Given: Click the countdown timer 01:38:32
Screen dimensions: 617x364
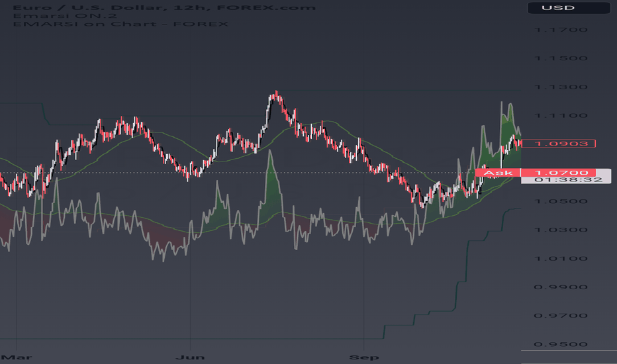Looking at the screenshot, I should click(568, 180).
